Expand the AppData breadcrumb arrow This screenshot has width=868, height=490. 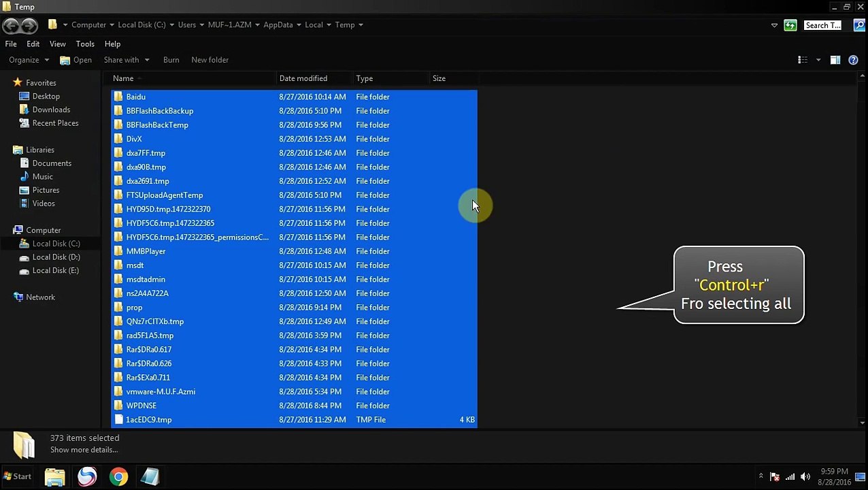click(298, 25)
